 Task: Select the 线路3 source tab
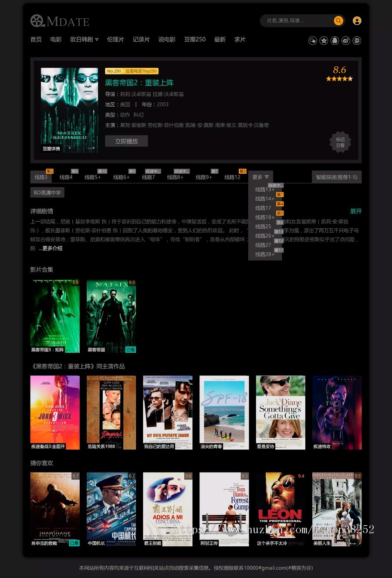pyautogui.click(x=41, y=177)
